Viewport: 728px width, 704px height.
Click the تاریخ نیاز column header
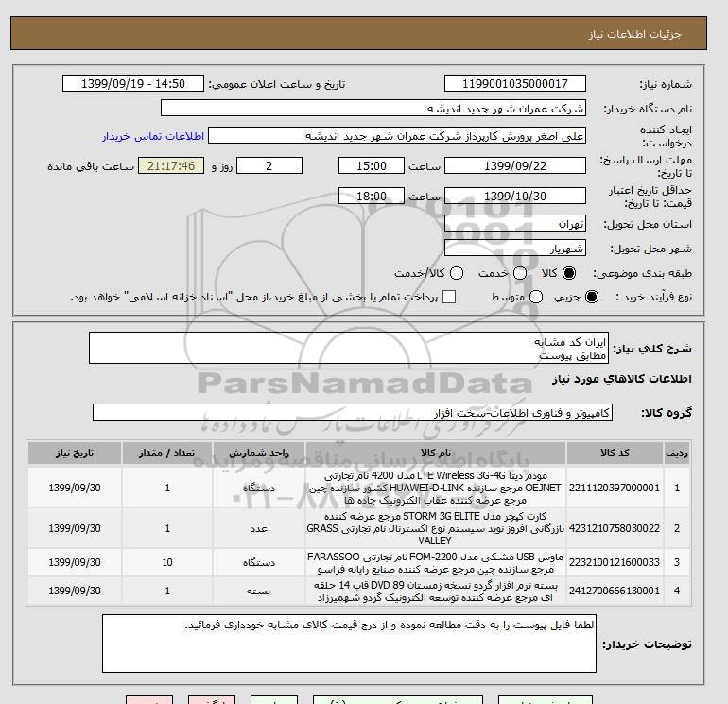[75, 453]
